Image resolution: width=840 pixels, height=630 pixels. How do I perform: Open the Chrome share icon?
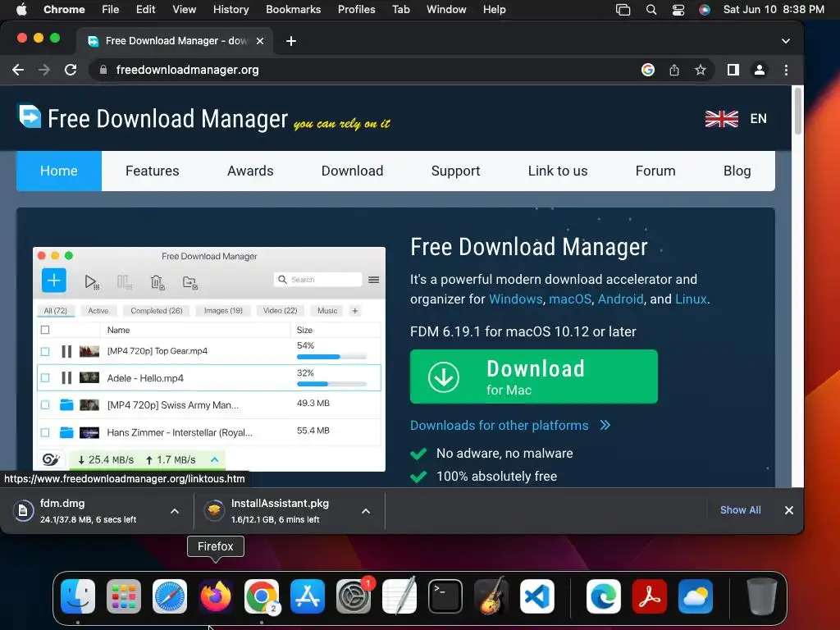click(674, 70)
